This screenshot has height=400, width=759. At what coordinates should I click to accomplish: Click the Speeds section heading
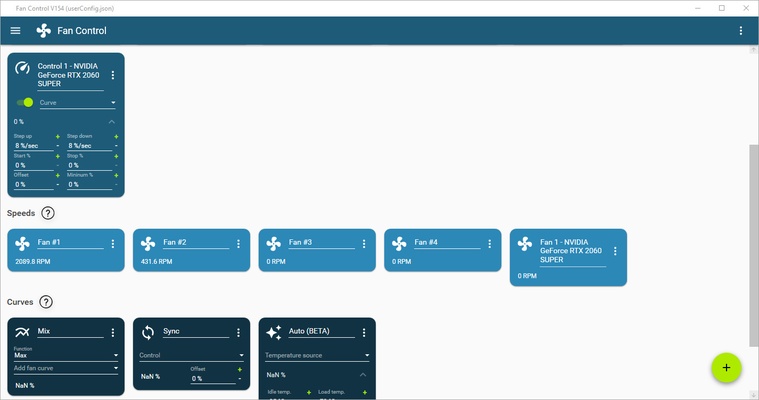[21, 213]
